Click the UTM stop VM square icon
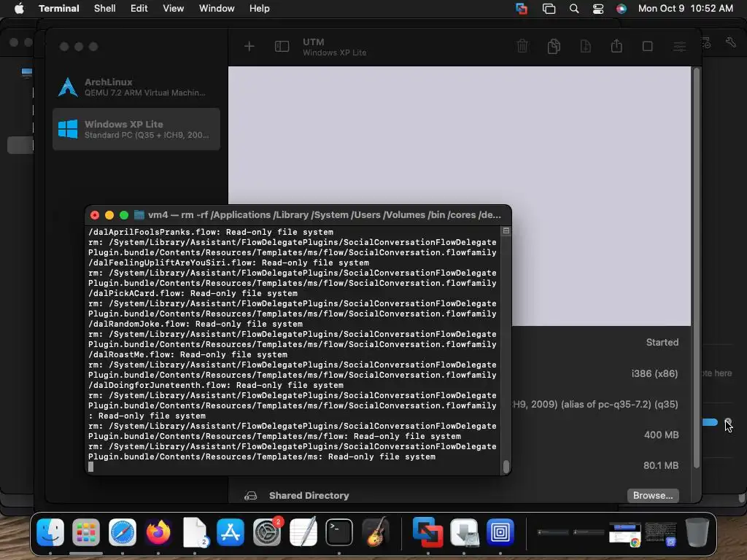The image size is (747, 560). click(648, 46)
